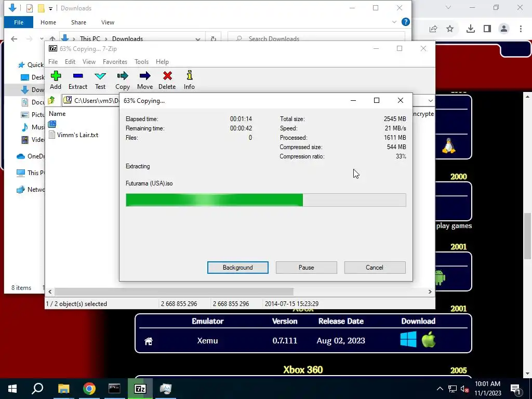
Task: Switch to Chrome from the taskbar
Action: click(x=89, y=389)
